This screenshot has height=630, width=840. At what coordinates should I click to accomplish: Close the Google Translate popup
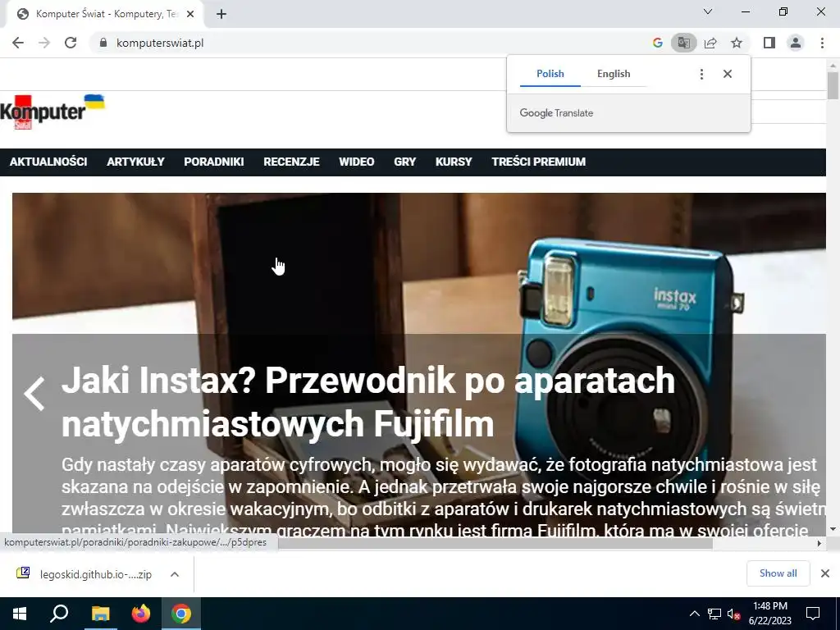coord(728,74)
